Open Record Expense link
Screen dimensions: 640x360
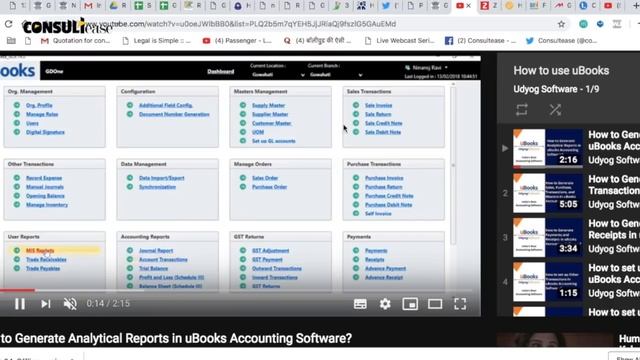coord(44,178)
